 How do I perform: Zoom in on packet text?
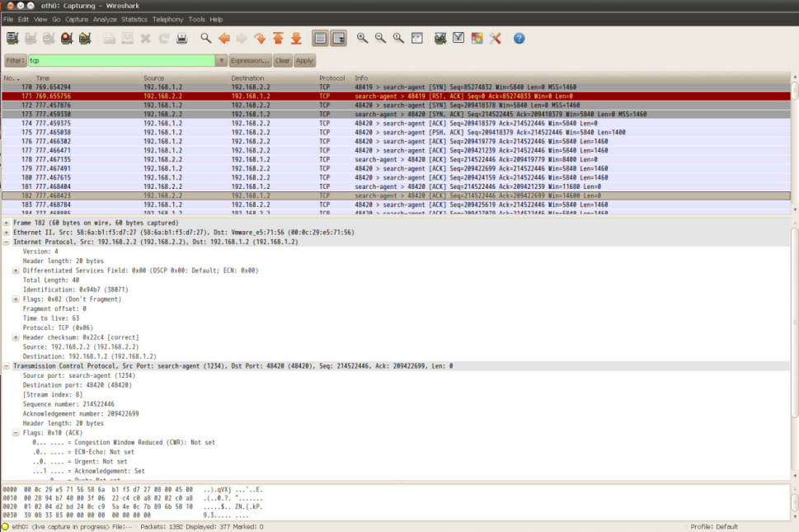point(362,39)
